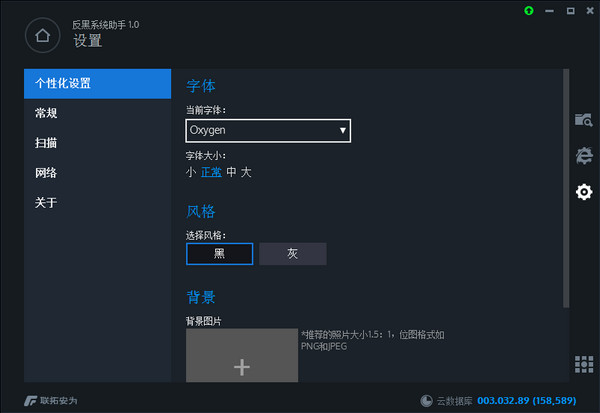Click the settings gear icon in right sidebar
600x413 pixels.
pyautogui.click(x=584, y=192)
